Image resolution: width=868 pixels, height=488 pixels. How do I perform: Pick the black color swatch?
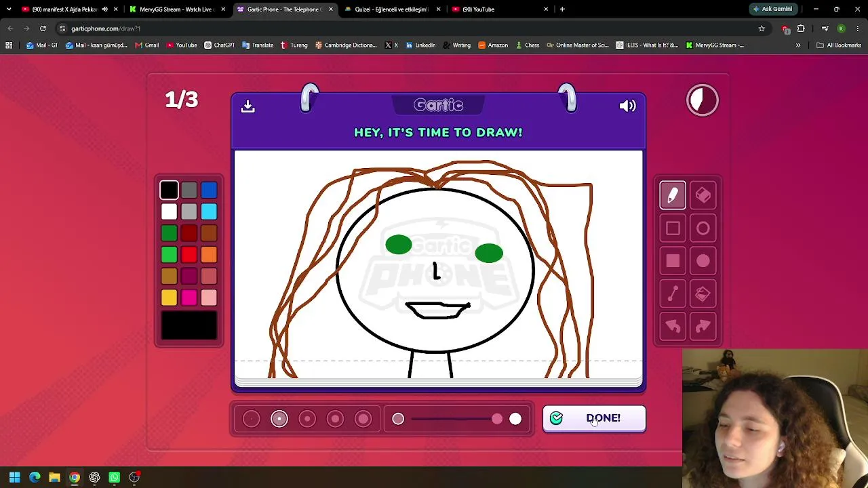[x=169, y=190]
